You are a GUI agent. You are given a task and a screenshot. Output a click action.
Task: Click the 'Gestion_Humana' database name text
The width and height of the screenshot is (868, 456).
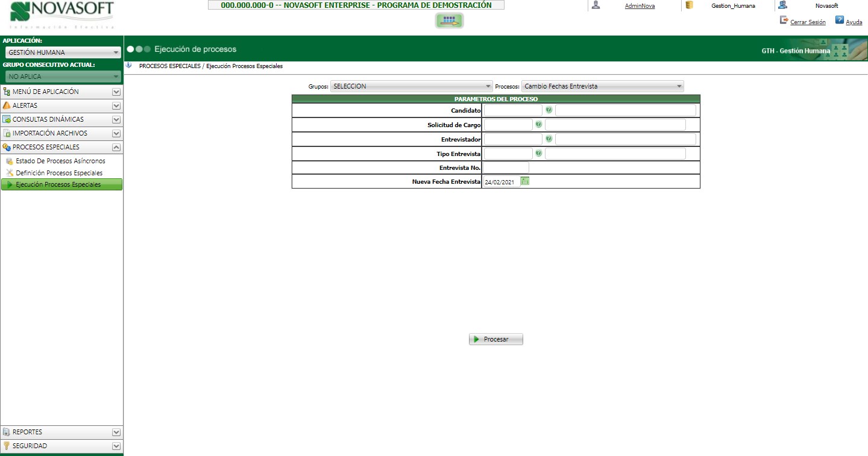point(733,5)
